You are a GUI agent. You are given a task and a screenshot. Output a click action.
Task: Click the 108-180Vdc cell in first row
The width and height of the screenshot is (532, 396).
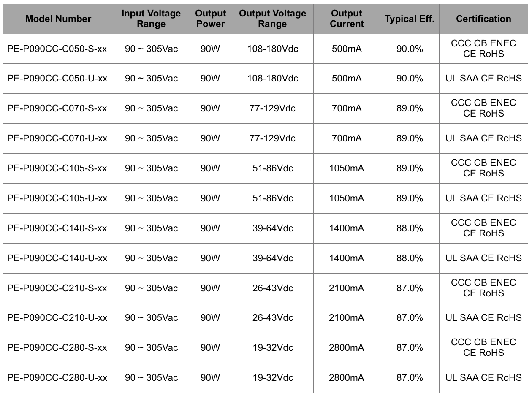[x=272, y=49]
